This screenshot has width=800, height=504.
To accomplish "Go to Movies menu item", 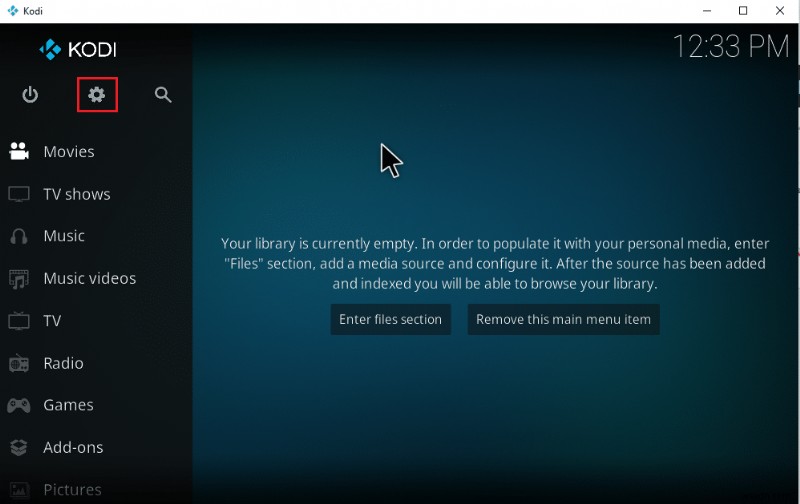I will coord(69,152).
